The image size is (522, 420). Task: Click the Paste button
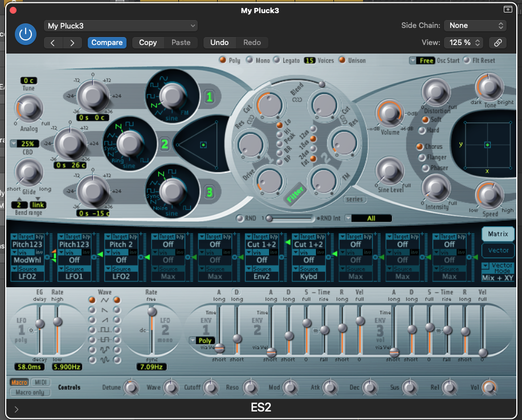[x=181, y=43]
